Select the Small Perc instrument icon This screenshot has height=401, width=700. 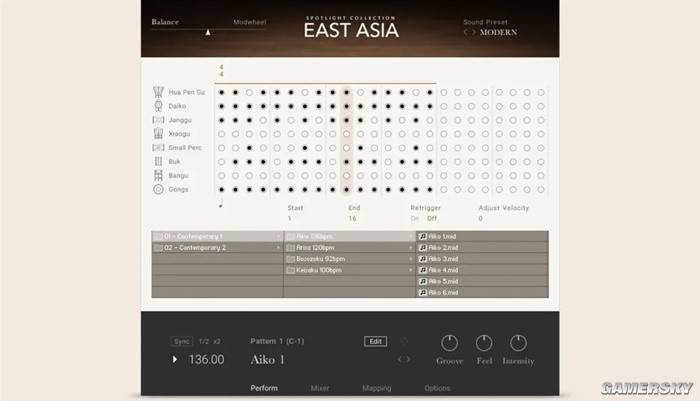point(158,147)
